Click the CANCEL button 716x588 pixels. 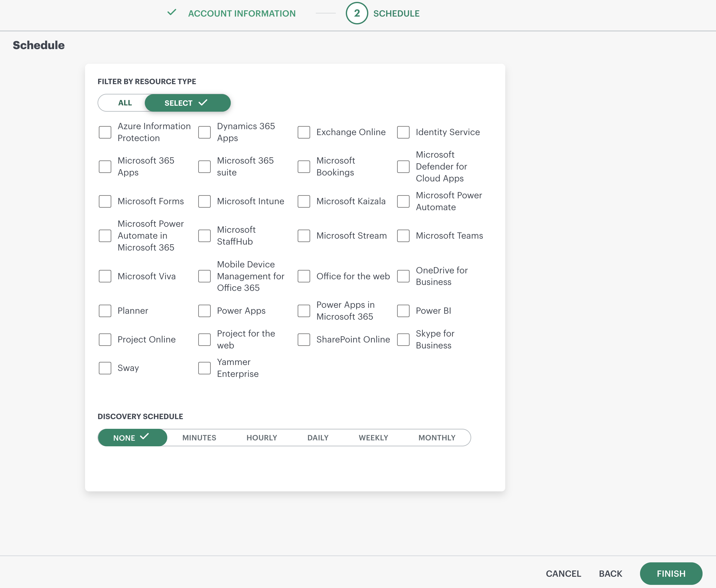[563, 573]
